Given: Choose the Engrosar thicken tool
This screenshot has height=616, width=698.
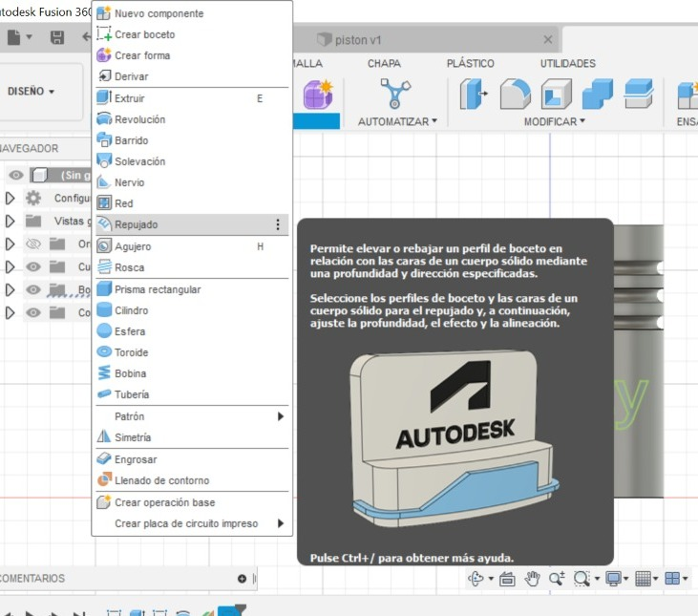Looking at the screenshot, I should point(192,459).
